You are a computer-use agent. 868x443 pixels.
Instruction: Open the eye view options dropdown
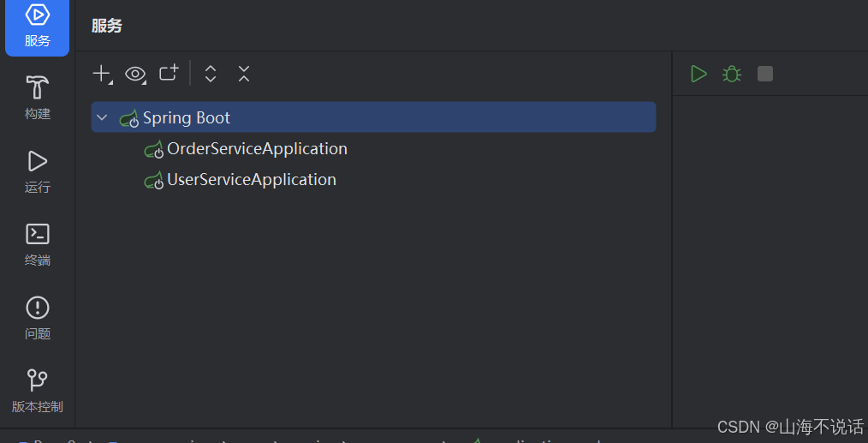click(x=135, y=74)
